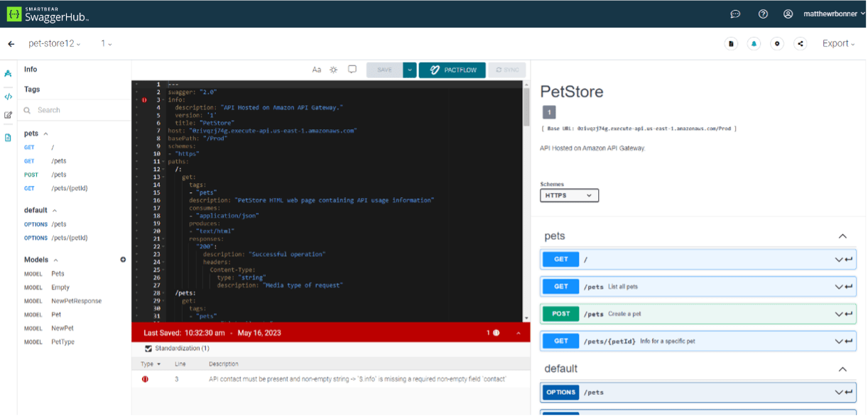Open comments with speech bubble icon
This screenshot has width=868, height=418.
pyautogui.click(x=352, y=70)
